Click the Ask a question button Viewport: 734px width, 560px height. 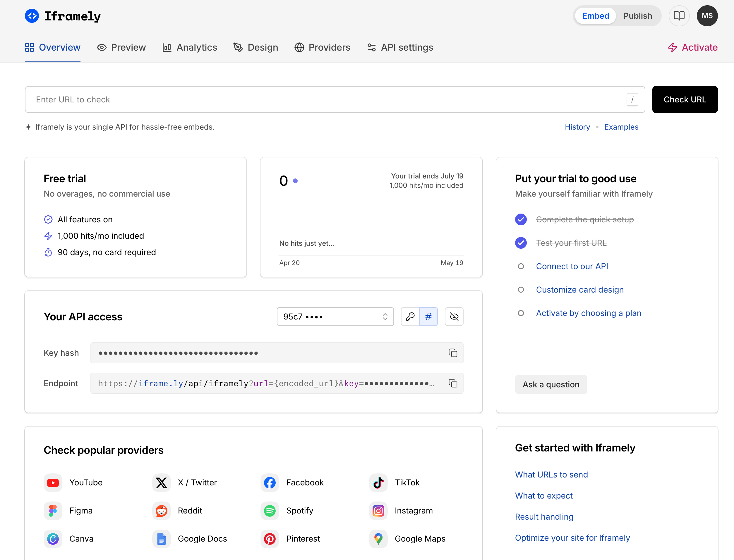click(x=551, y=384)
